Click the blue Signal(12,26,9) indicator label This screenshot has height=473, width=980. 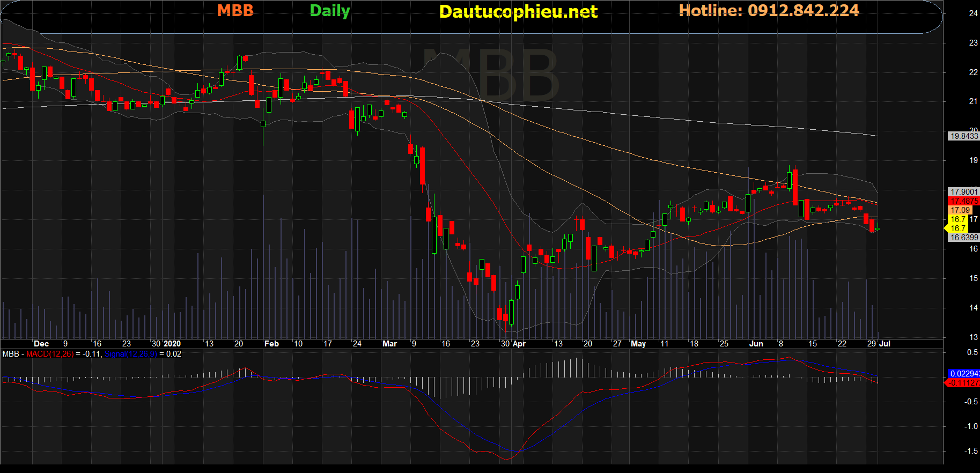click(x=130, y=354)
